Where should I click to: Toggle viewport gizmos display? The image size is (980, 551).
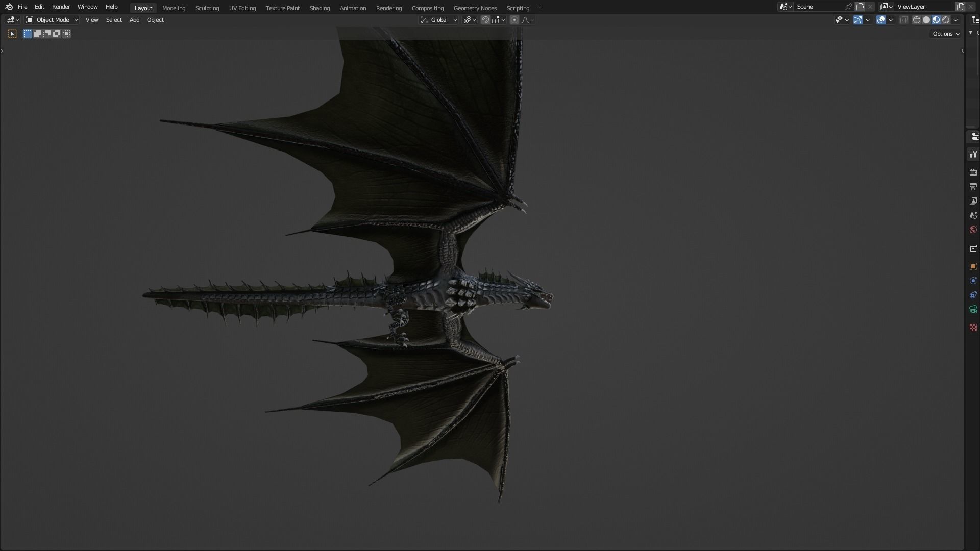(x=857, y=20)
